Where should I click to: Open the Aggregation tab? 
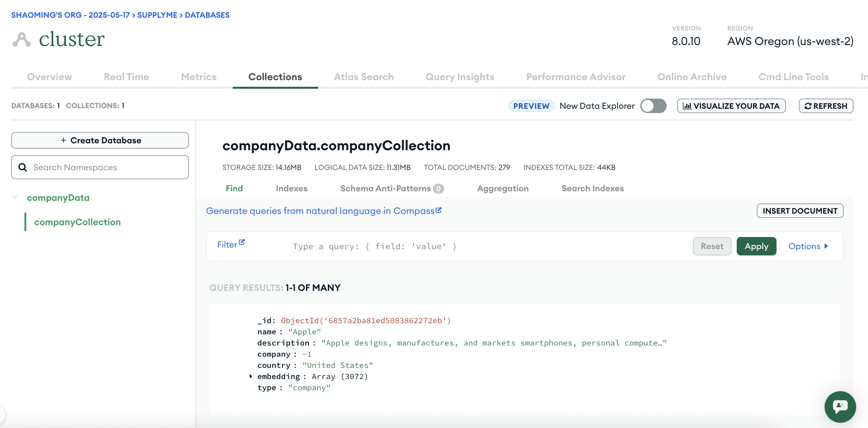(502, 188)
